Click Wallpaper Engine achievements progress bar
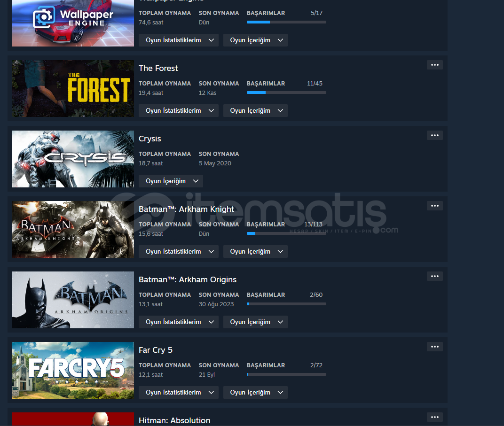504x426 pixels. click(x=286, y=22)
